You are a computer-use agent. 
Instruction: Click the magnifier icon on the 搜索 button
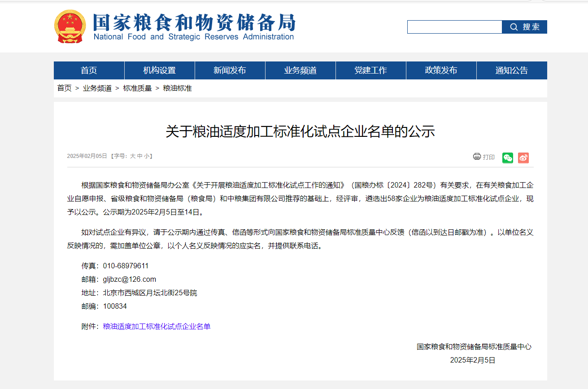[514, 26]
